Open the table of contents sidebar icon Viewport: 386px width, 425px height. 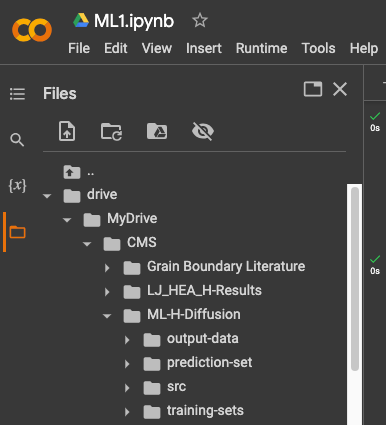pyautogui.click(x=17, y=94)
